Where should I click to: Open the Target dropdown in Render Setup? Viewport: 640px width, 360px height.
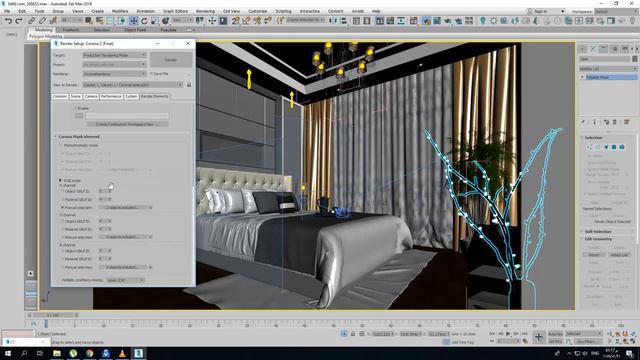point(114,55)
